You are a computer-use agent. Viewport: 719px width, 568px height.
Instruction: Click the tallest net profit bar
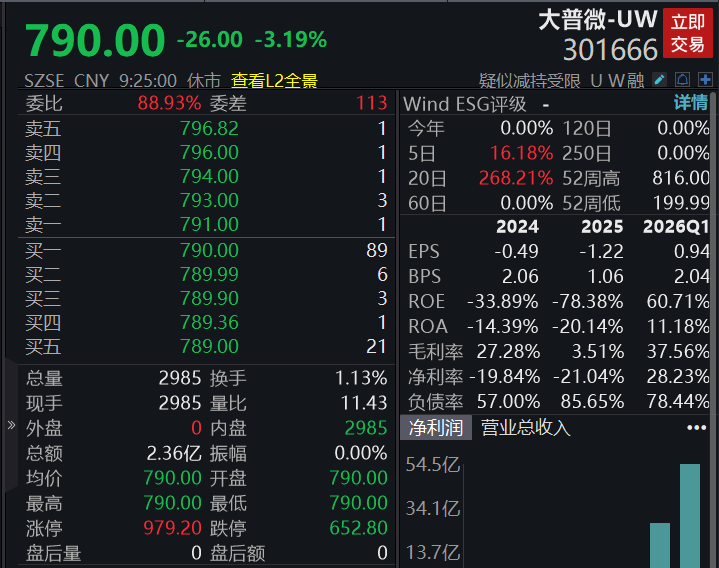(690, 516)
